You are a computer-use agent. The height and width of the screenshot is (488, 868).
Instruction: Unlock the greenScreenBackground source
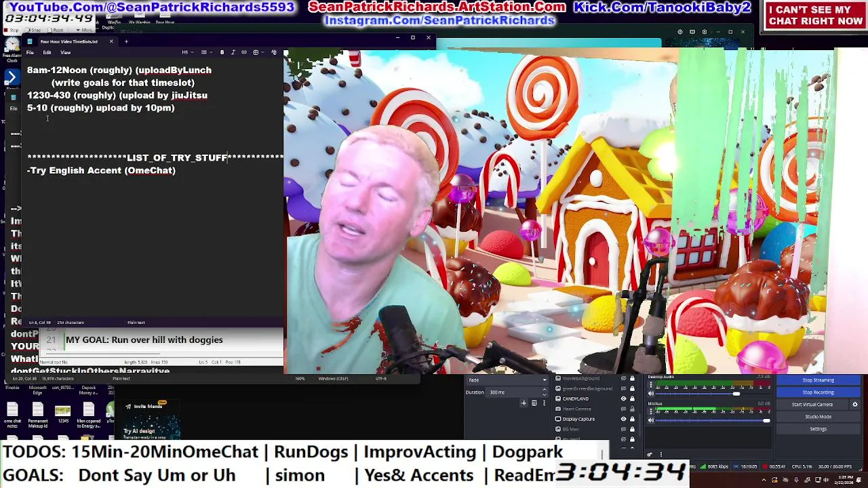(633, 388)
